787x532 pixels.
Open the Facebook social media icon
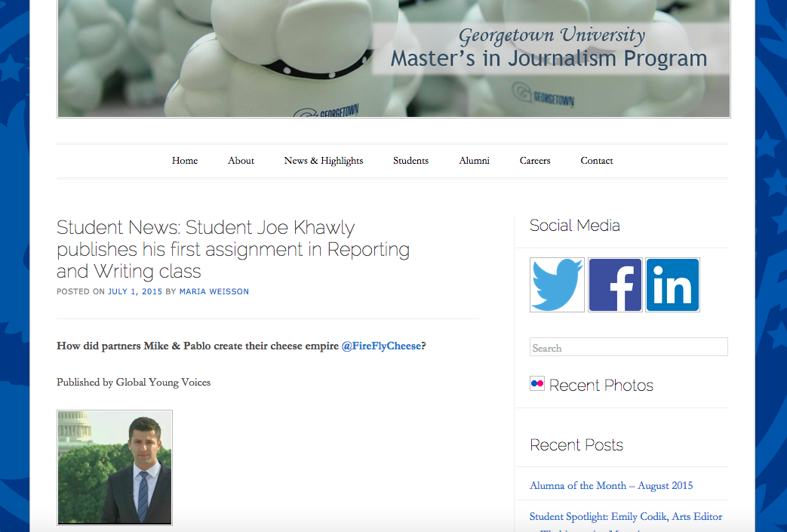coord(615,284)
